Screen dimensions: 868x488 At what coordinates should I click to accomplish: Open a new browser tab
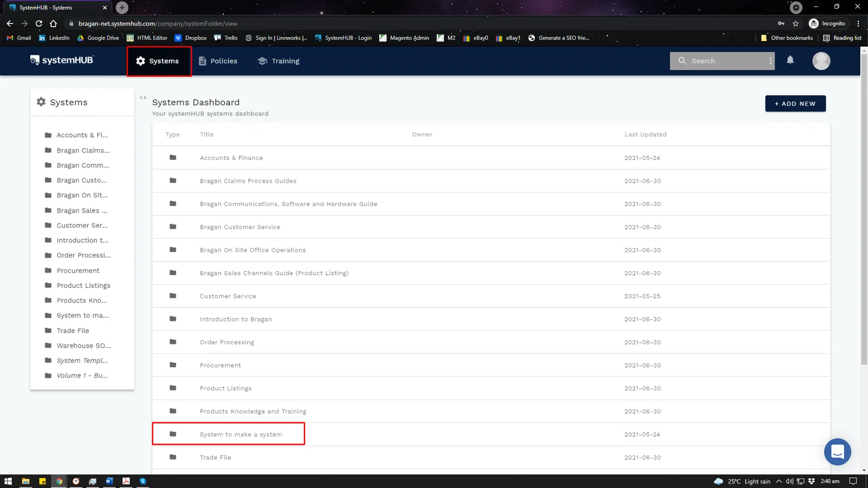122,8
